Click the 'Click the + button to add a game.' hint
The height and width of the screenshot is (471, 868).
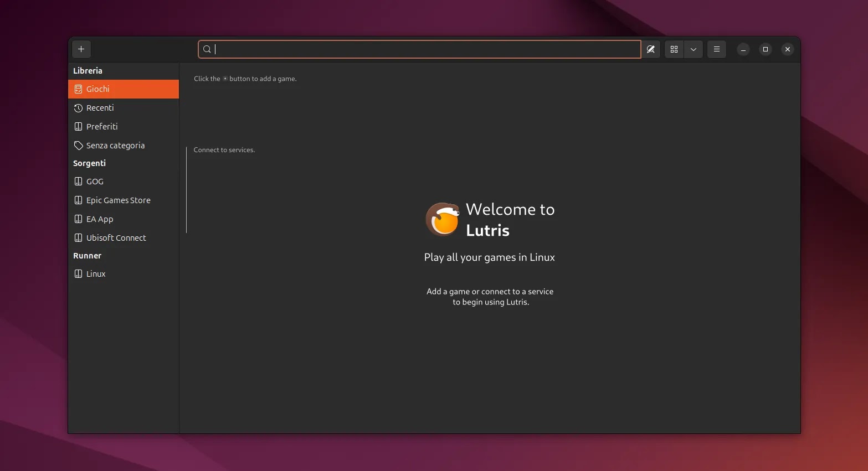click(x=245, y=79)
